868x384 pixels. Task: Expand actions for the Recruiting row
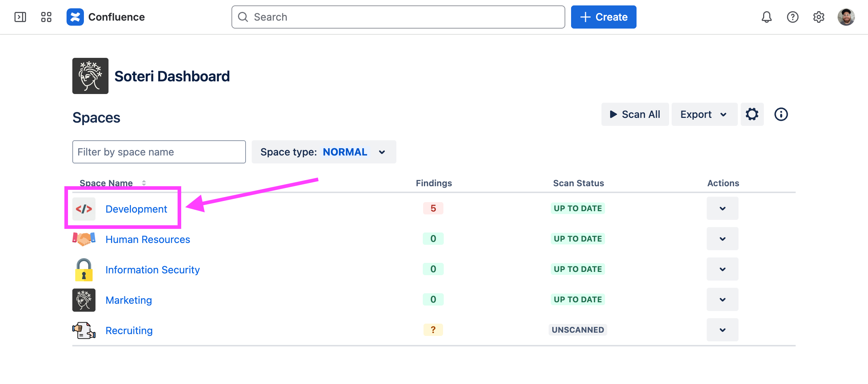(722, 330)
